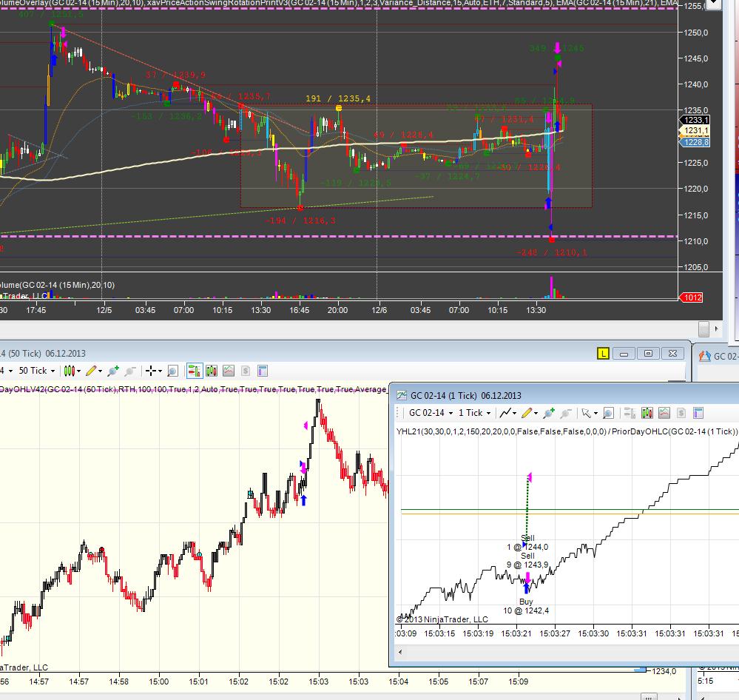This screenshot has width=739, height=700.
Task: Click the 1 Tick window chart title icon
Action: [x=402, y=395]
